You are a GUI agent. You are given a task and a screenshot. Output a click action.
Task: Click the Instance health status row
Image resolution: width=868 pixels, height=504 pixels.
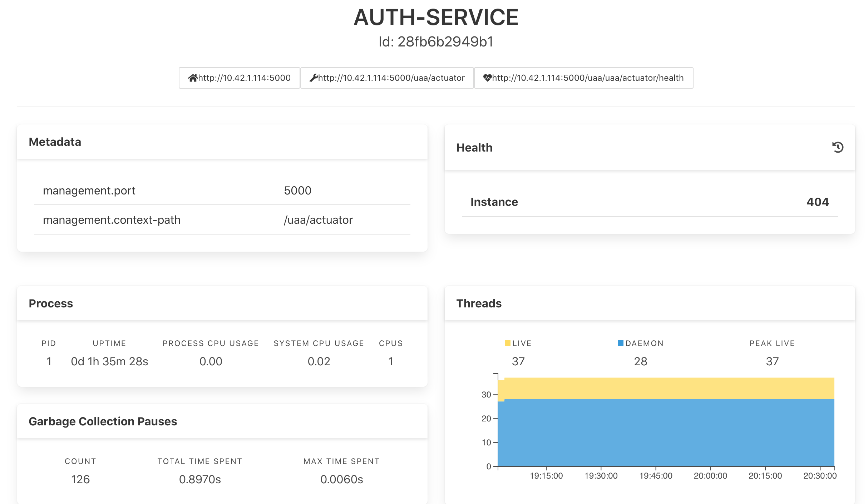[494, 202]
